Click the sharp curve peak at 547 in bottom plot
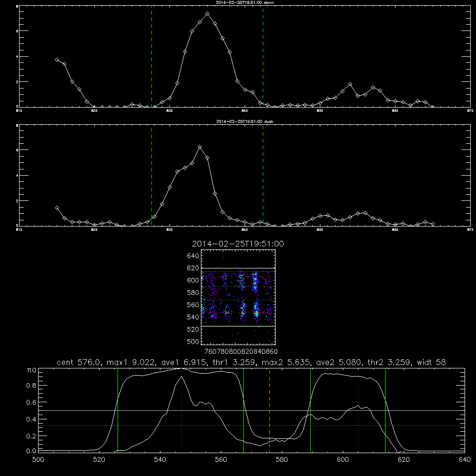This screenshot has width=476, height=476. 181,377
